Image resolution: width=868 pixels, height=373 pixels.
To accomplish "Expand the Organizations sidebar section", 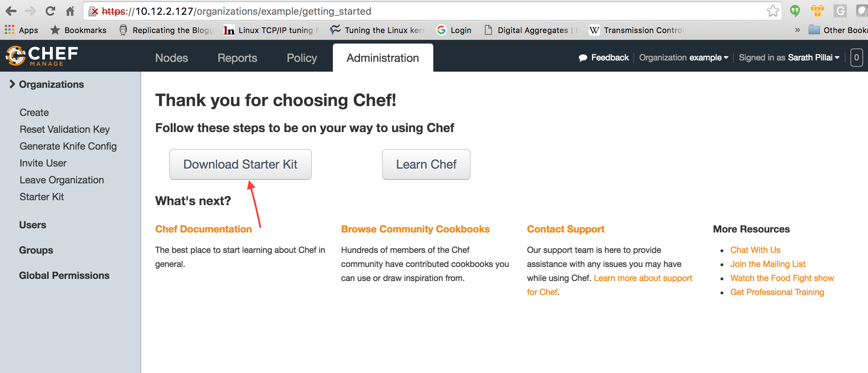I will 13,84.
